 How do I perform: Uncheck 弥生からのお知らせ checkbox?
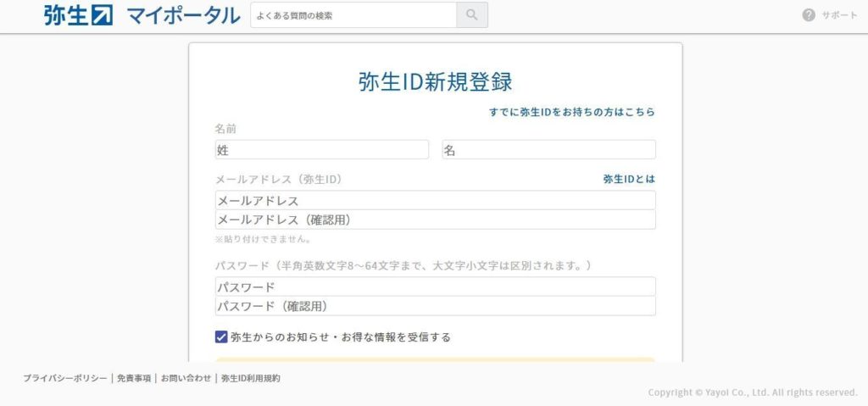point(221,336)
